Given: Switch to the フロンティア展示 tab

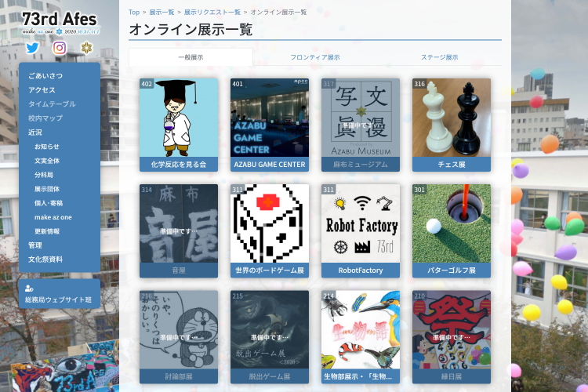Looking at the screenshot, I should point(315,57).
